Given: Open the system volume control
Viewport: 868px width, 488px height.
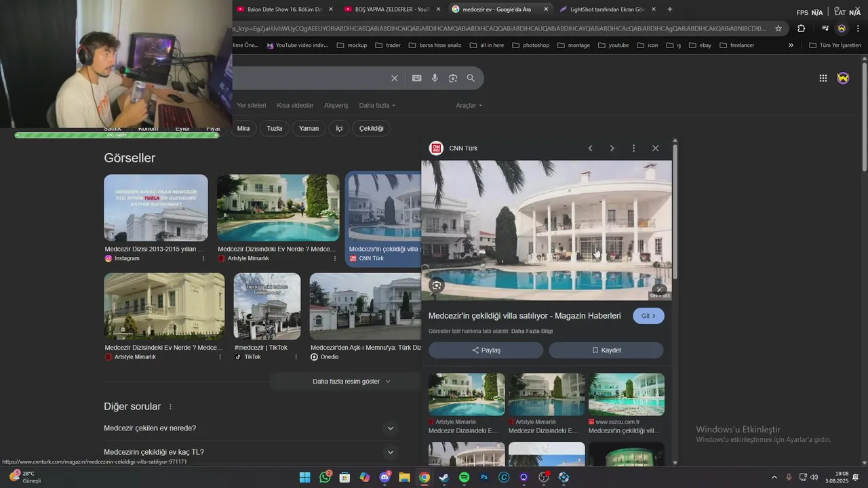Looking at the screenshot, I should tap(814, 477).
